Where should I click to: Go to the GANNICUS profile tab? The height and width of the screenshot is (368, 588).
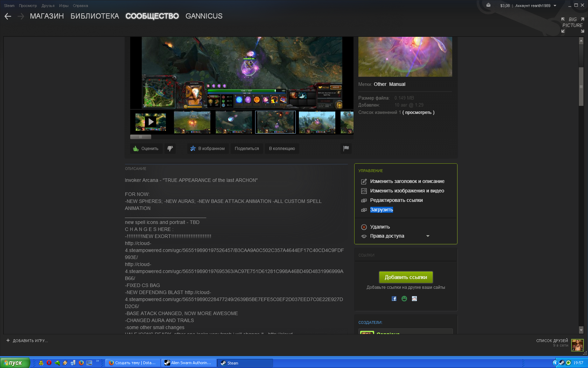pyautogui.click(x=204, y=16)
